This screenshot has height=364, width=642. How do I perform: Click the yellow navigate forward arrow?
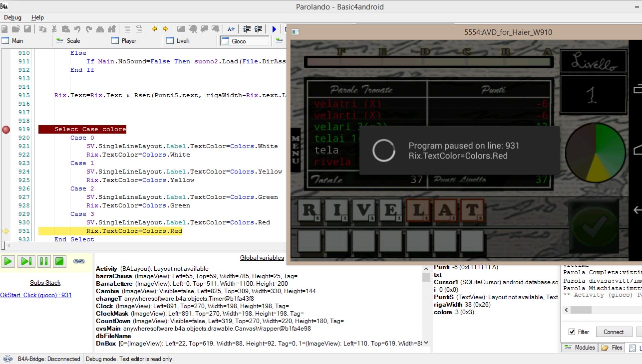coord(165,29)
